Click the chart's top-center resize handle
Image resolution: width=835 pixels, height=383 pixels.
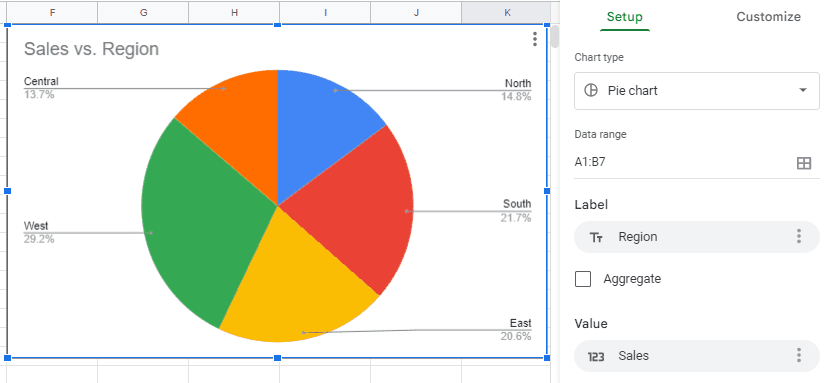pyautogui.click(x=277, y=25)
